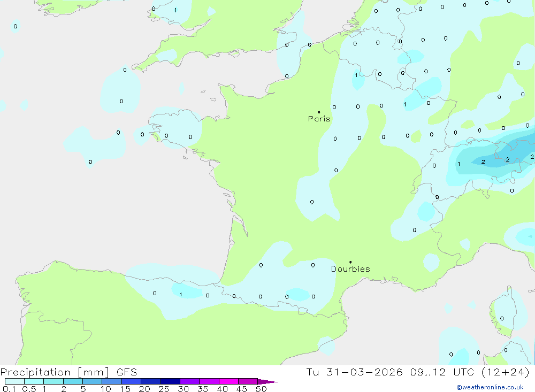Click the legend value label '20'
Screen dimensions: 535x392
pos(144,389)
